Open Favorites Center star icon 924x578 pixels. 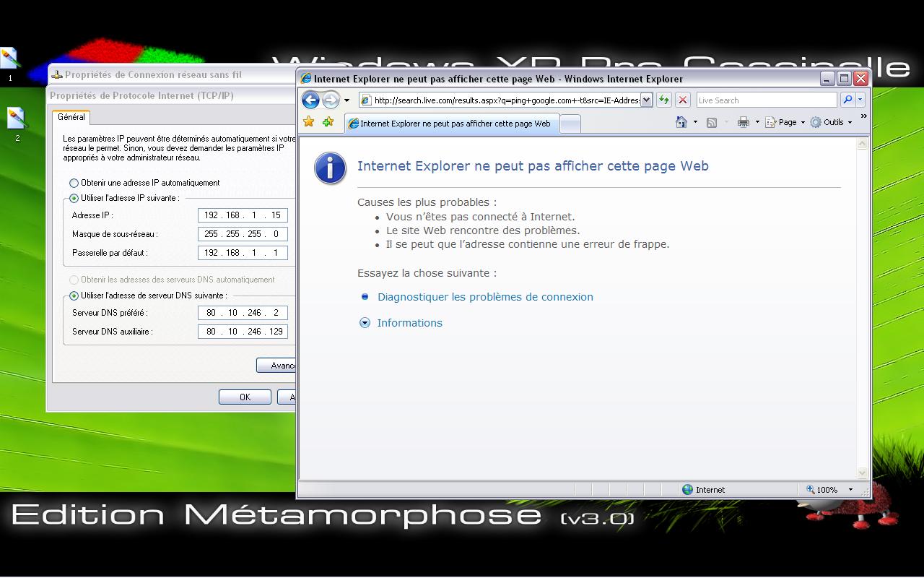coord(309,122)
